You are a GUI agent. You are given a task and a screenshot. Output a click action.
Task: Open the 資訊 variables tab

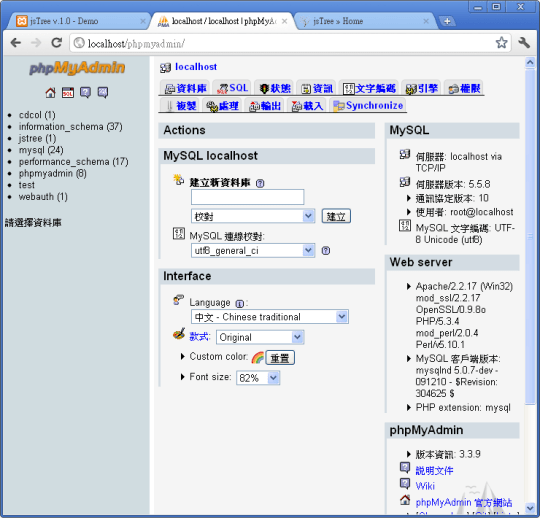pos(317,88)
